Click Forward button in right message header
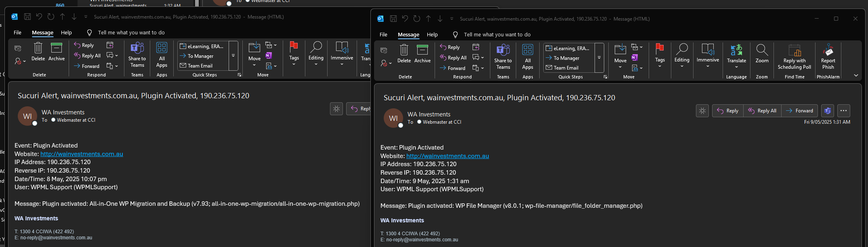The image size is (868, 247). click(x=799, y=111)
